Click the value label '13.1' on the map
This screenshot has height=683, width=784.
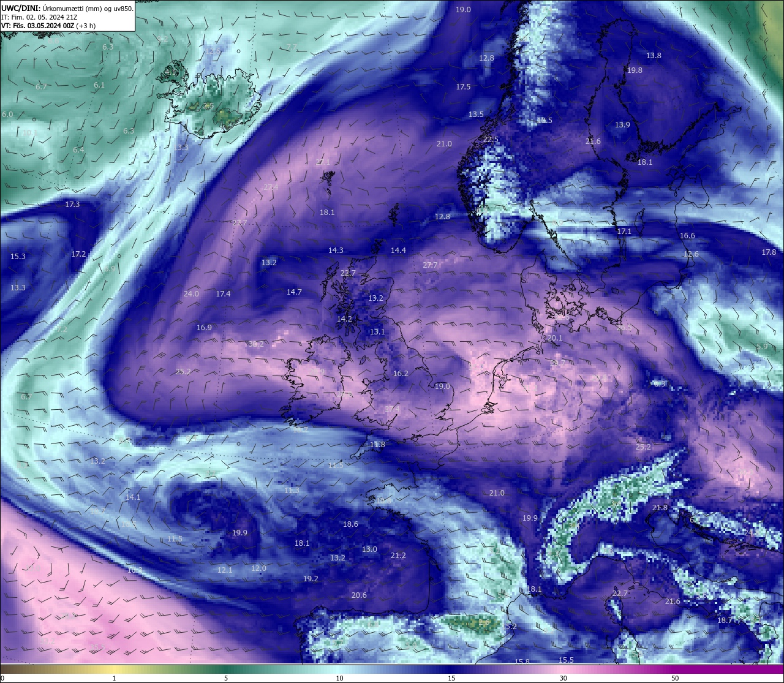377,332
